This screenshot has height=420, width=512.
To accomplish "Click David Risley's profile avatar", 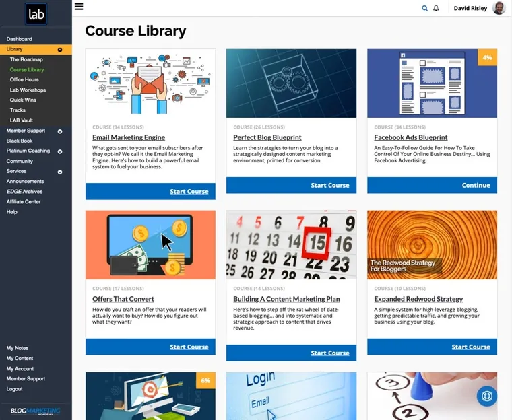I will tap(499, 8).
